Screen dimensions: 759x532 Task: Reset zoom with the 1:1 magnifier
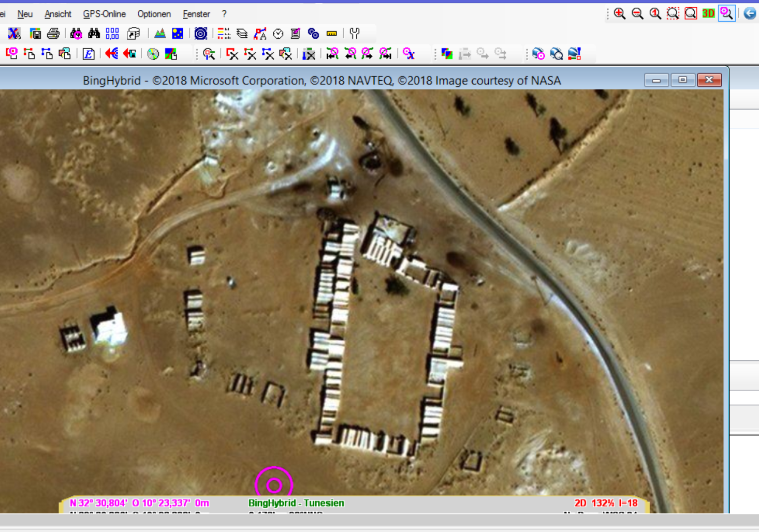(x=655, y=14)
